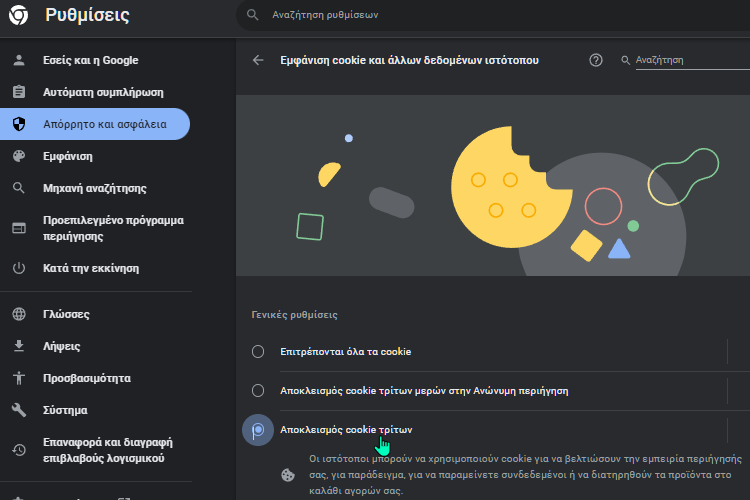This screenshot has width=750, height=500.
Task: Select radio Επιτρέπονται όλα τα cookie
Action: point(258,352)
